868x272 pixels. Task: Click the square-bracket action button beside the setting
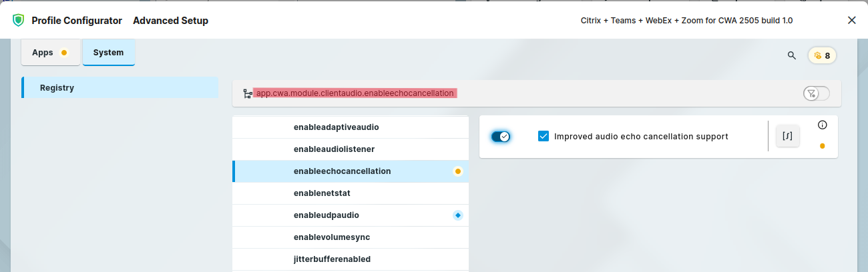(x=787, y=136)
